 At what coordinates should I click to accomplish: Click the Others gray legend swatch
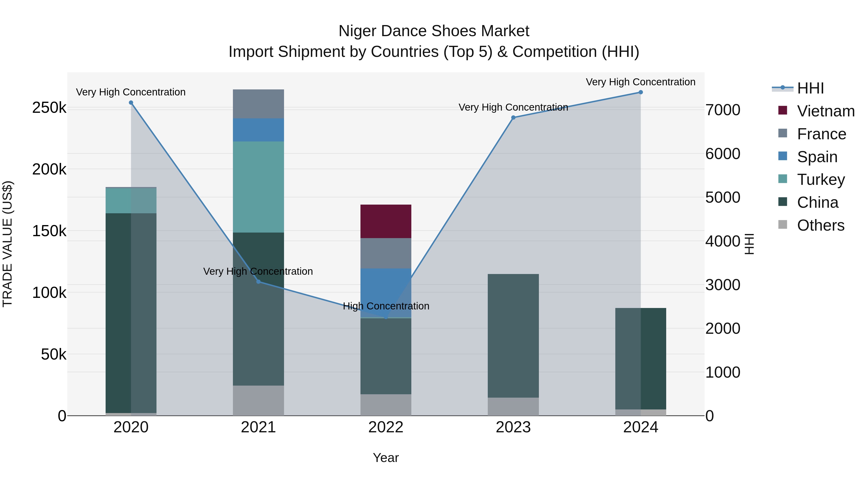pos(783,225)
